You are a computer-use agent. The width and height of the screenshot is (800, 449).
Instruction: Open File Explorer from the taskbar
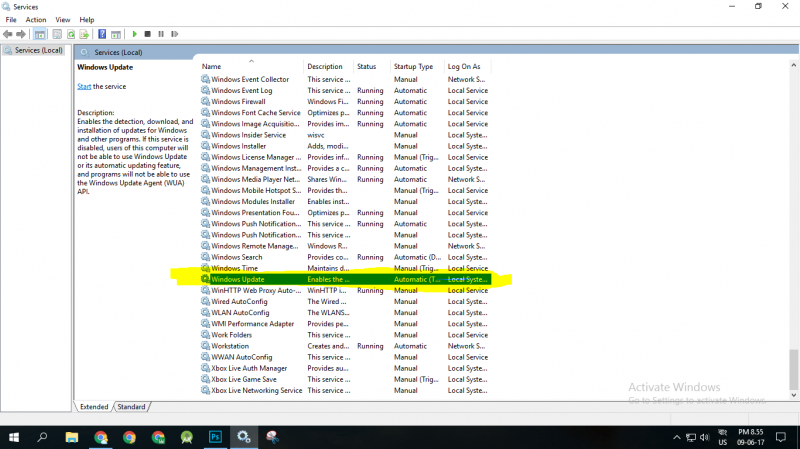[72, 437]
